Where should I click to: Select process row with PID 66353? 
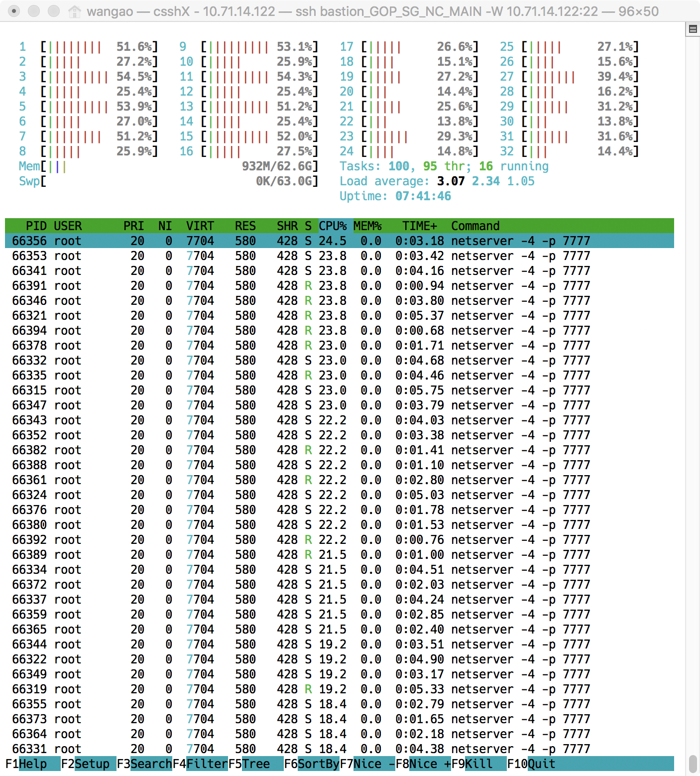pos(340,256)
